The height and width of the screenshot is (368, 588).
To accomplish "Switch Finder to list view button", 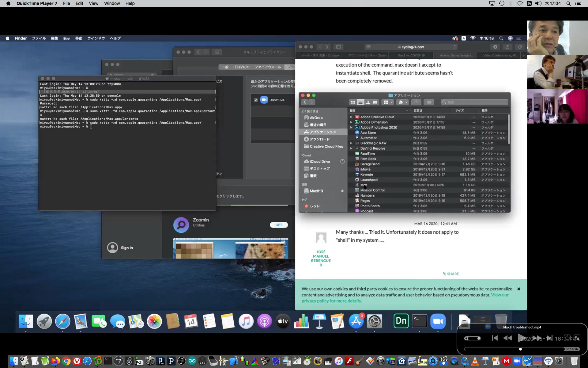I will point(360,102).
